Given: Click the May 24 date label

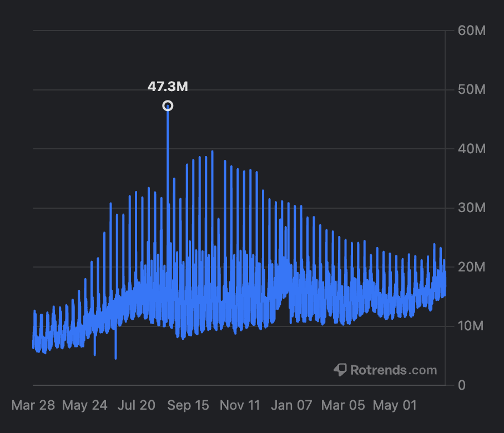Looking at the screenshot, I should pyautogui.click(x=84, y=405).
